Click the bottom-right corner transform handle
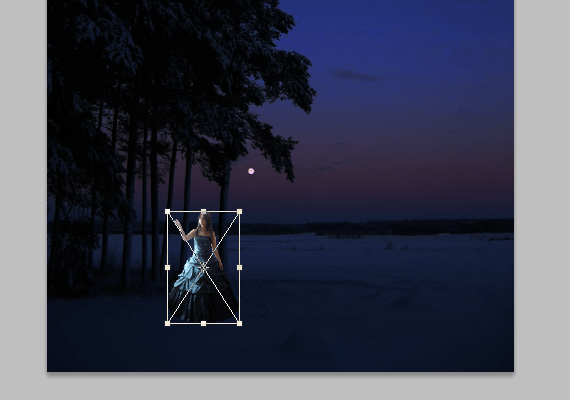 click(x=240, y=324)
